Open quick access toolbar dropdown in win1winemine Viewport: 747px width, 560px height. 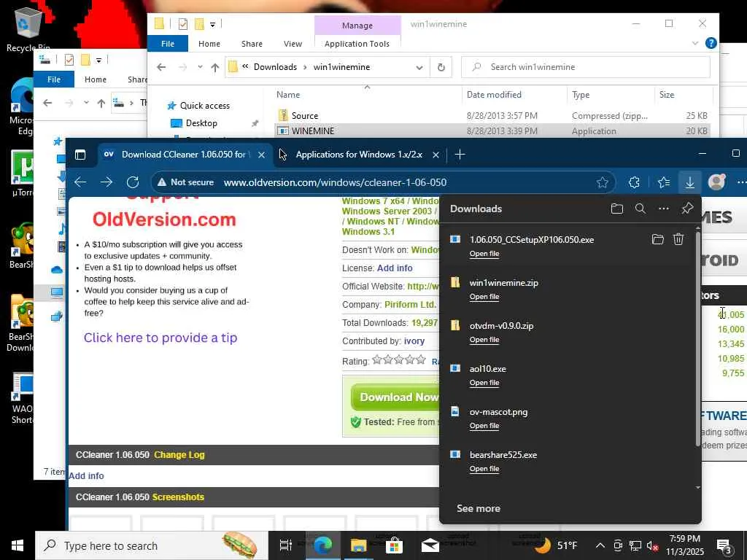click(212, 24)
